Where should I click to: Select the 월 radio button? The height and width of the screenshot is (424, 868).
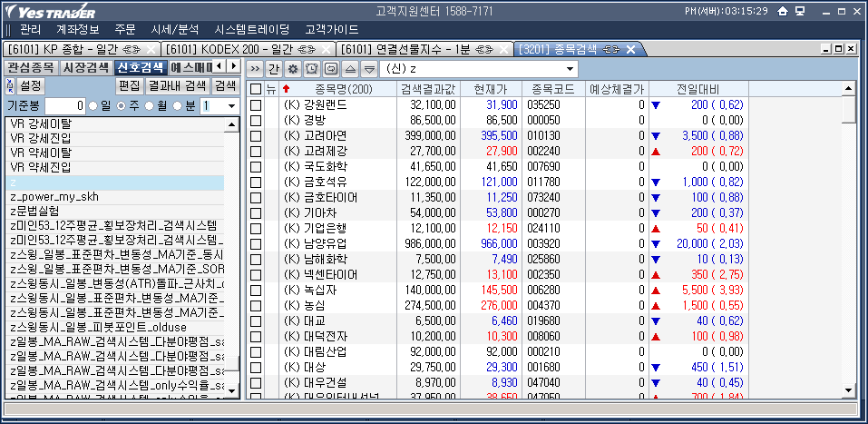click(150, 106)
